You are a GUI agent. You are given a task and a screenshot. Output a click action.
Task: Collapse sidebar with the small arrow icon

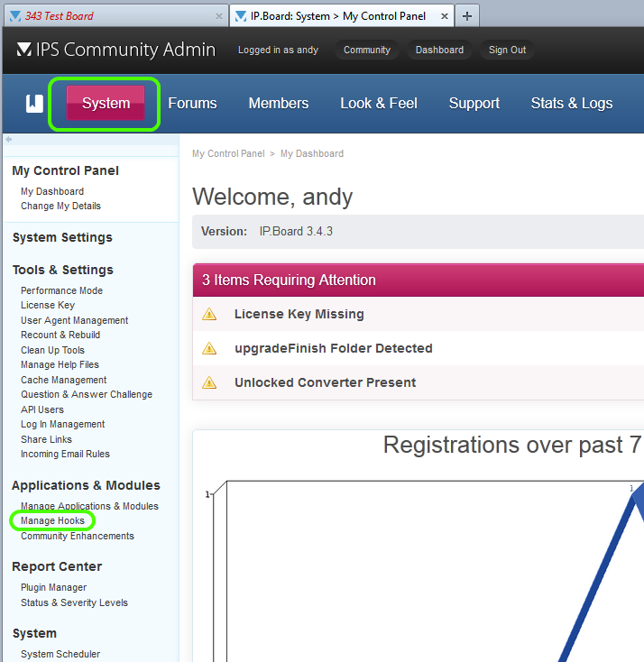[x=8, y=139]
